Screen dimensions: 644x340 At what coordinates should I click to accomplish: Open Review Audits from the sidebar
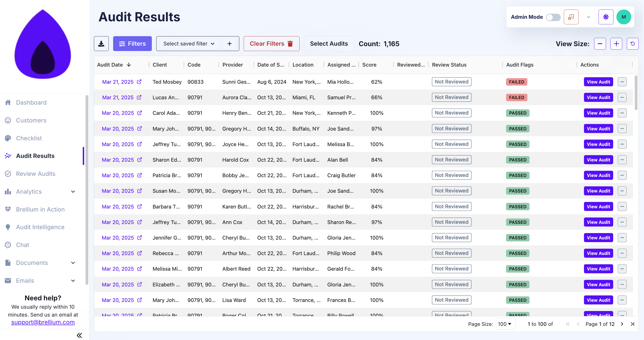[x=35, y=173]
